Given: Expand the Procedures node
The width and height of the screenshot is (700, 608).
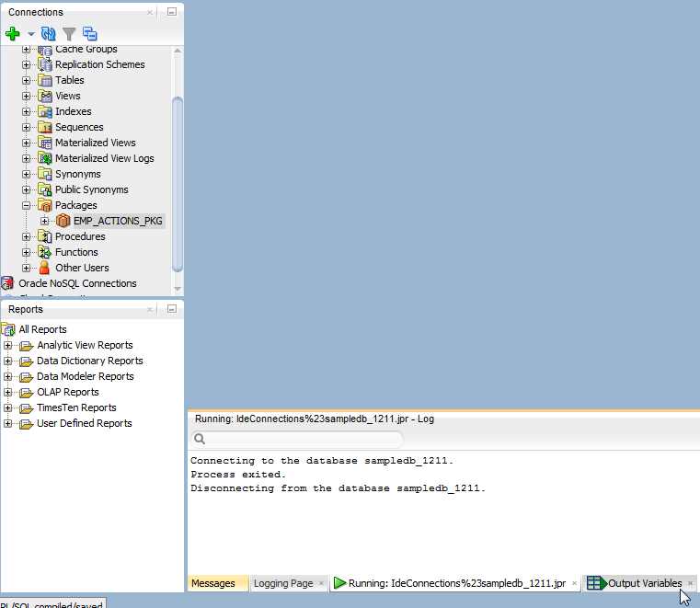Looking at the screenshot, I should pyautogui.click(x=27, y=236).
